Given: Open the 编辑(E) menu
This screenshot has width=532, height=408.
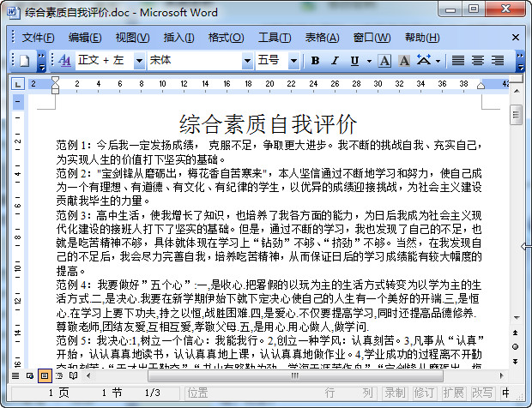Looking at the screenshot, I should pos(85,37).
